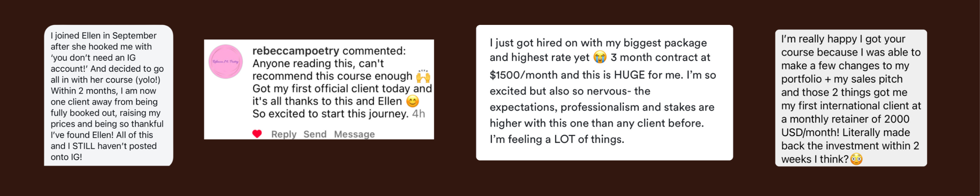Click the raised hands emoji

423,76
